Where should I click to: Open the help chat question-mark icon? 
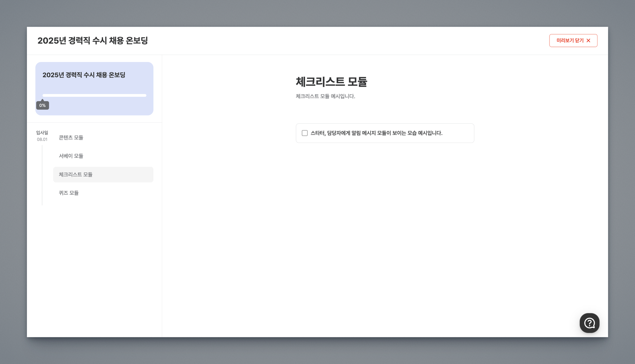pos(589,323)
